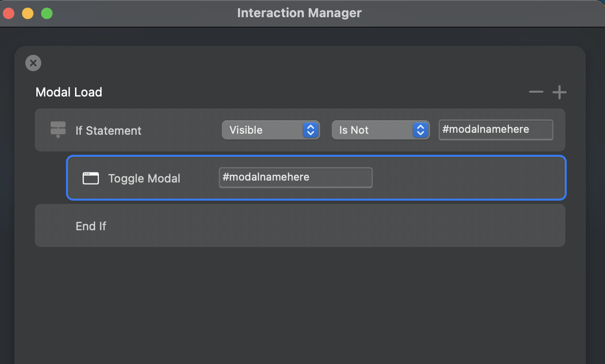Focus the If Statement #modalnamehere field
This screenshot has height=364, width=605.
coord(496,129)
